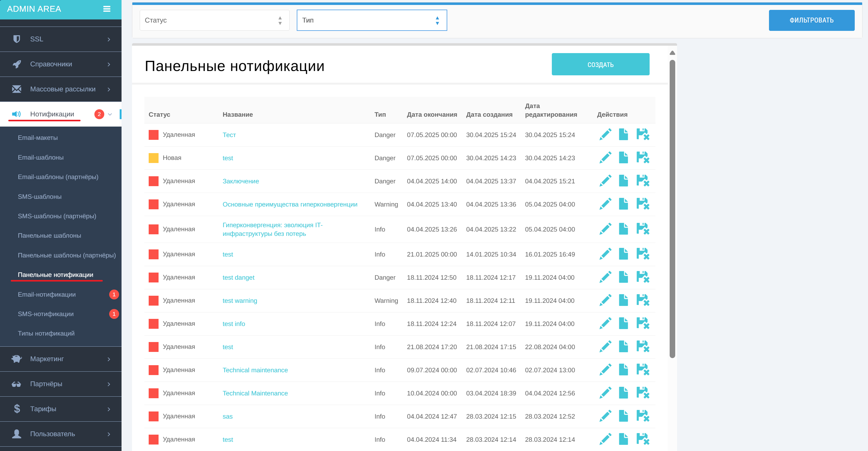Click edit icon for test info notification
The height and width of the screenshot is (451, 868).
pyautogui.click(x=605, y=323)
